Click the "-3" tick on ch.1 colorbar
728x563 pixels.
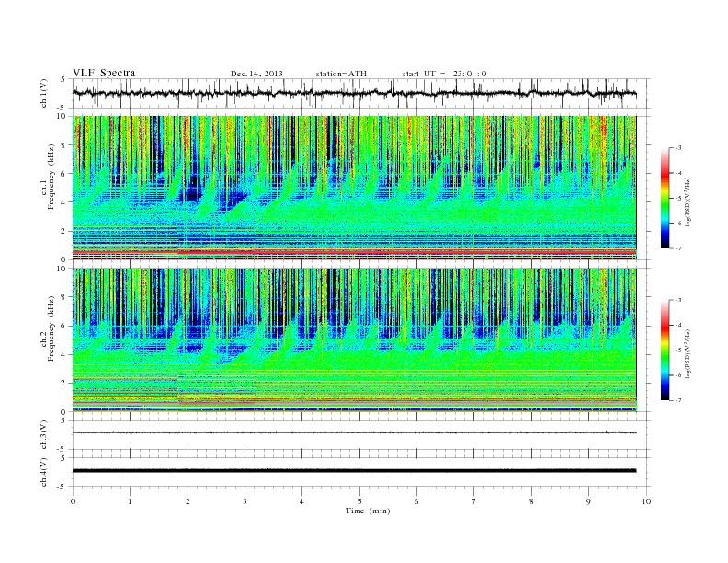pyautogui.click(x=677, y=148)
